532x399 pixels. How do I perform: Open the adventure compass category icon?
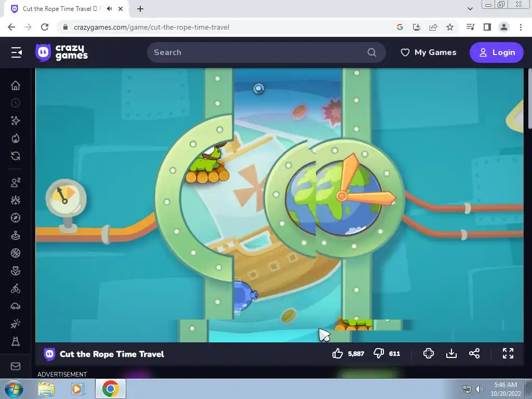(x=16, y=218)
